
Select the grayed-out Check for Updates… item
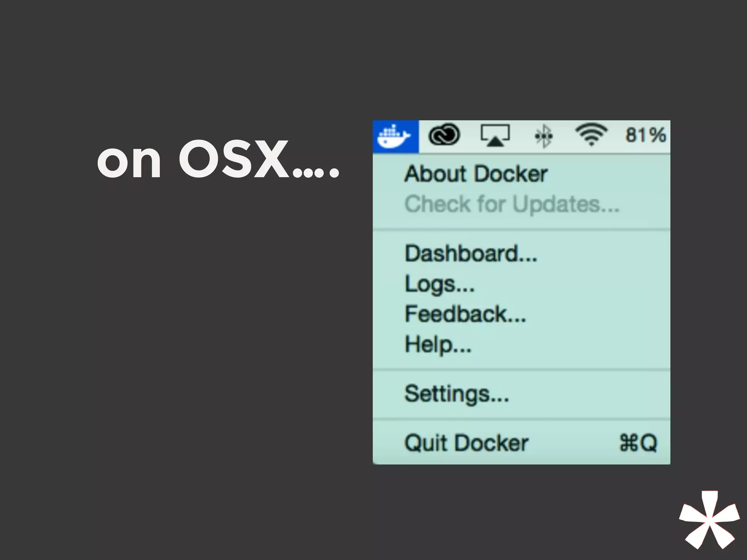(x=522, y=204)
